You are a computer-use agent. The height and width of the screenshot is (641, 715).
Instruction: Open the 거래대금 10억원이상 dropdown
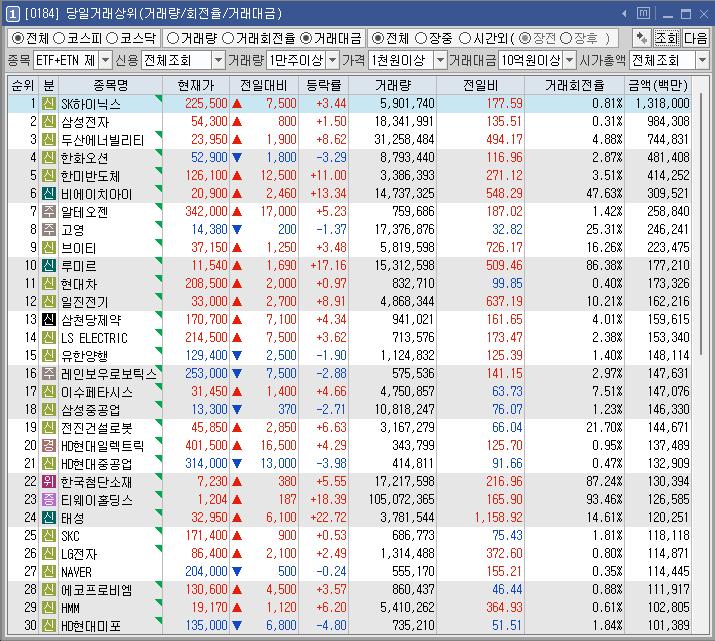coord(570,60)
